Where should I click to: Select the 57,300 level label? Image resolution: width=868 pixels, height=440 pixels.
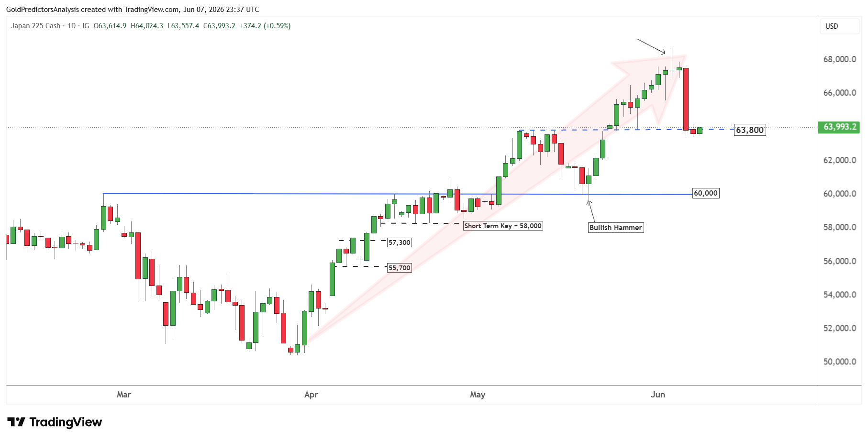[400, 242]
